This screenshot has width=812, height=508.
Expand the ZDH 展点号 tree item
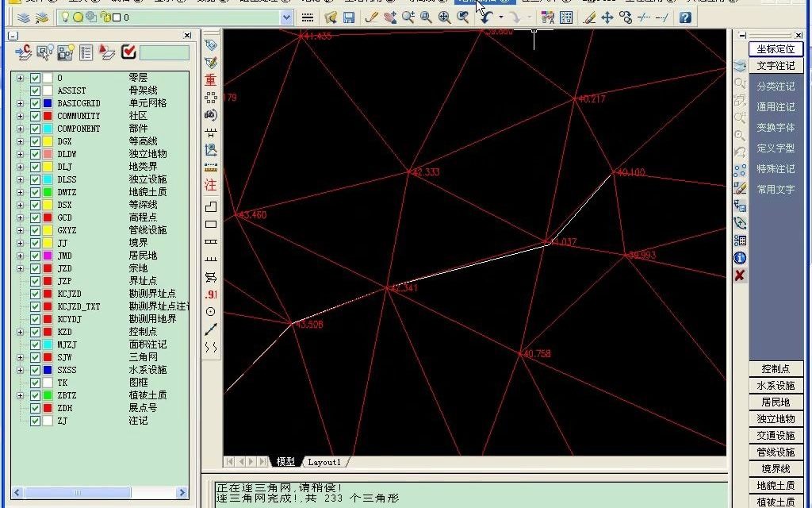point(19,407)
